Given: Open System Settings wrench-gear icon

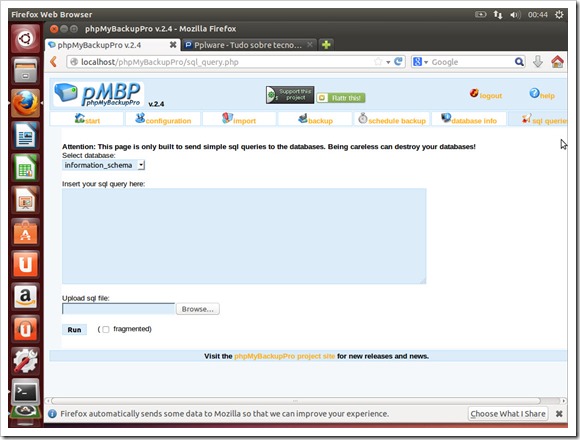Looking at the screenshot, I should point(25,361).
